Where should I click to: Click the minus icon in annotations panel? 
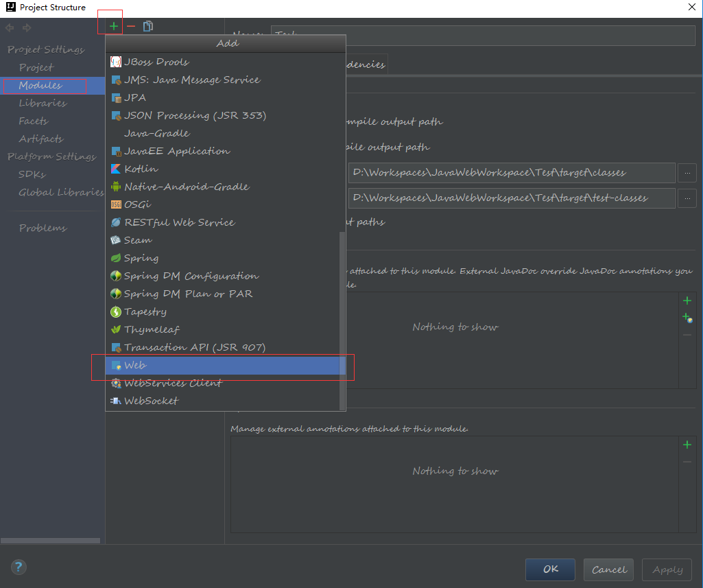pos(687,462)
